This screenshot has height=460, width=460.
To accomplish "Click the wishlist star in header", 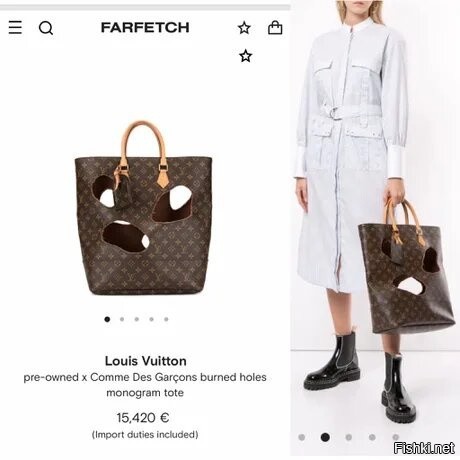I will click(x=244, y=28).
